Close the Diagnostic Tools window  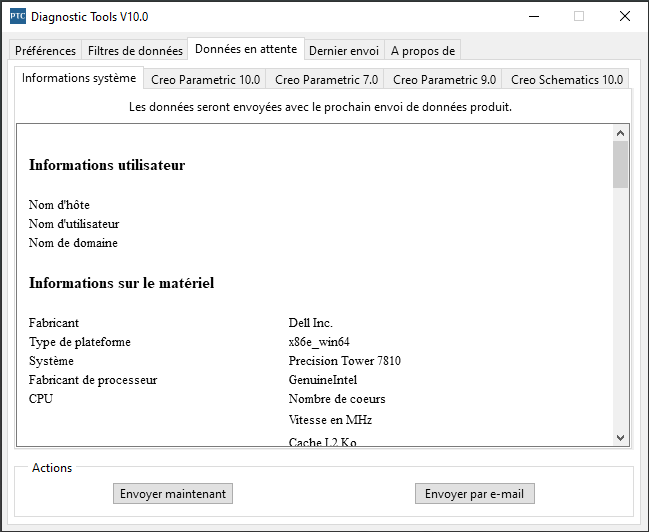coord(625,17)
